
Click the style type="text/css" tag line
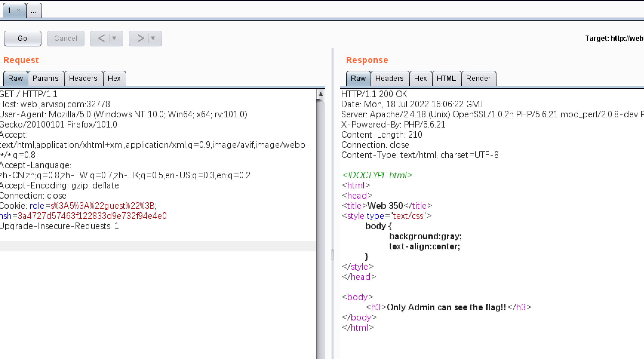pos(387,216)
